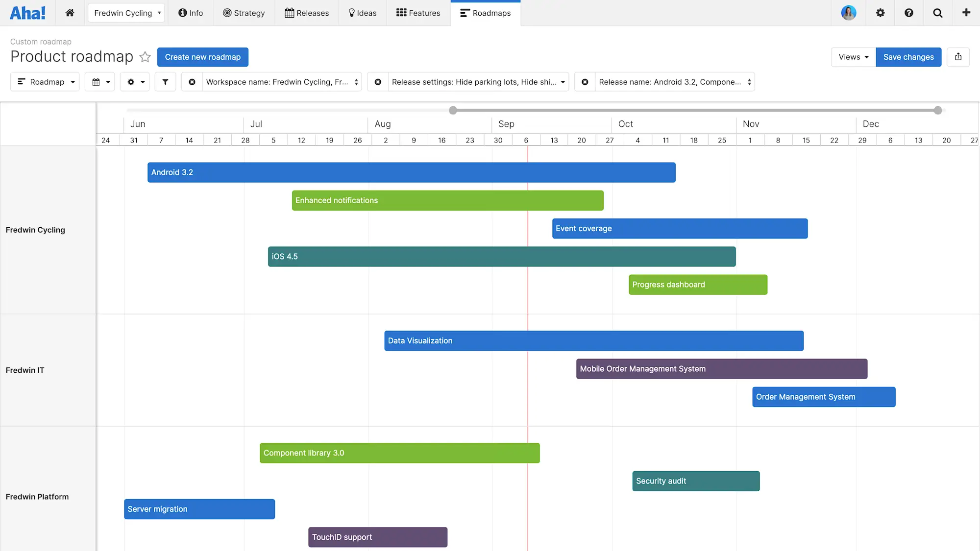The image size is (980, 551).
Task: Click the plus icon to add new item
Action: 966,13
